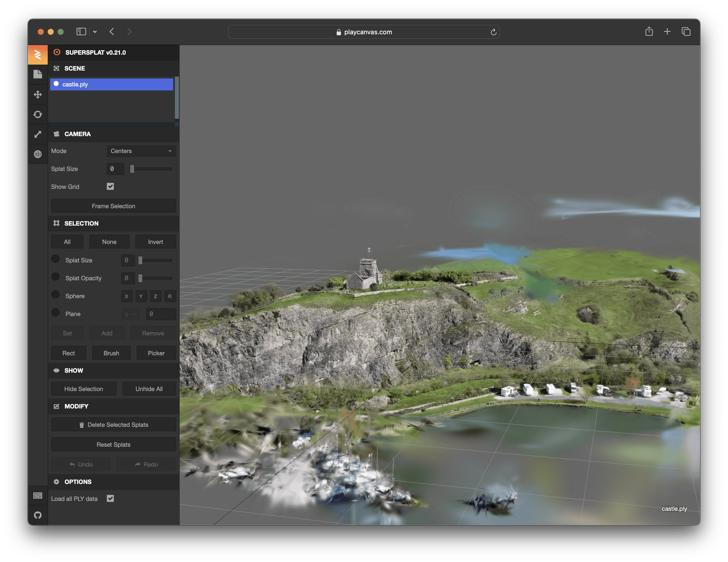Click Camera Splat Size value field
The image size is (728, 562).
point(115,169)
